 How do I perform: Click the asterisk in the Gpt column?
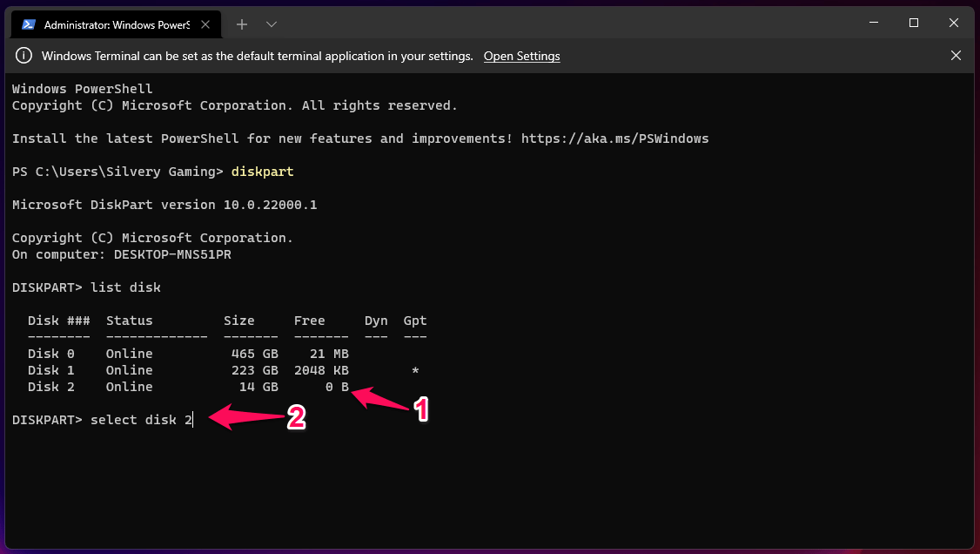pyautogui.click(x=415, y=370)
